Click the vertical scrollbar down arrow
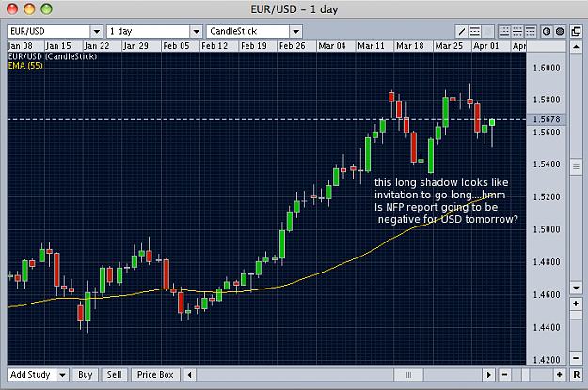Image resolution: width=588 pixels, height=390 pixels. pyautogui.click(x=576, y=288)
